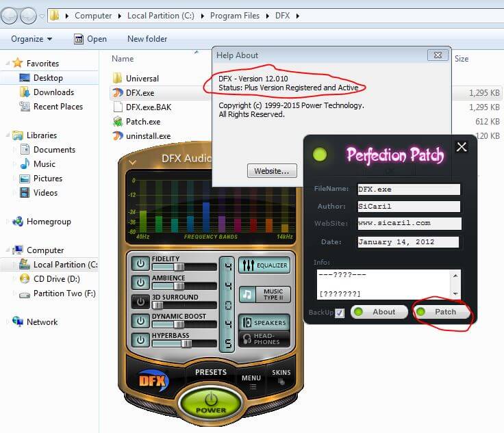The width and height of the screenshot is (504, 433).
Task: Open Partition Two (F:)
Action: (64, 293)
